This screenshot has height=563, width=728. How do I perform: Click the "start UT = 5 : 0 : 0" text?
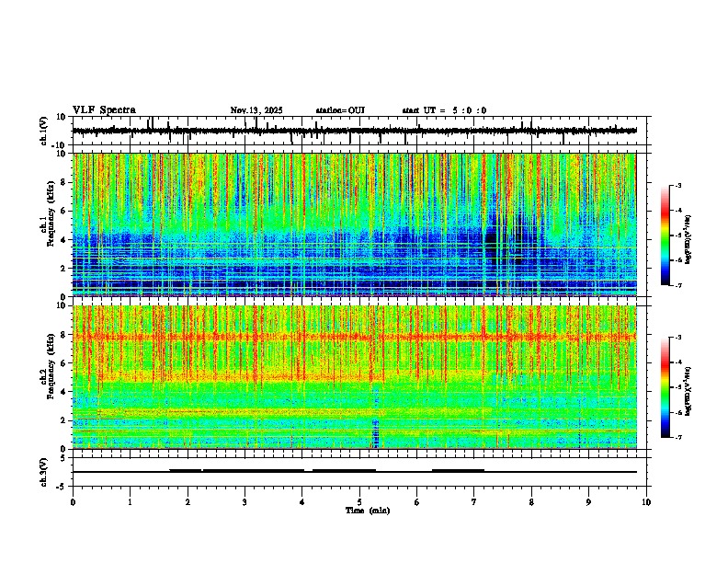444,110
